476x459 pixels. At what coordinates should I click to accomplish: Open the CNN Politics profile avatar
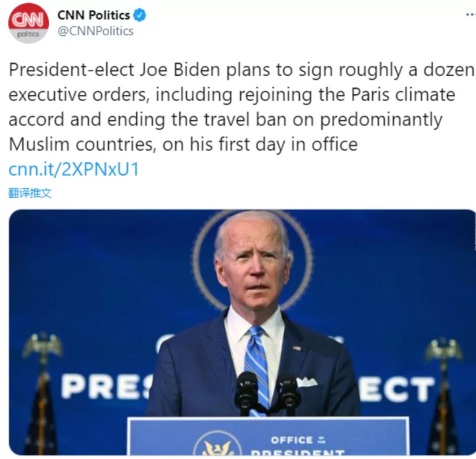point(29,23)
